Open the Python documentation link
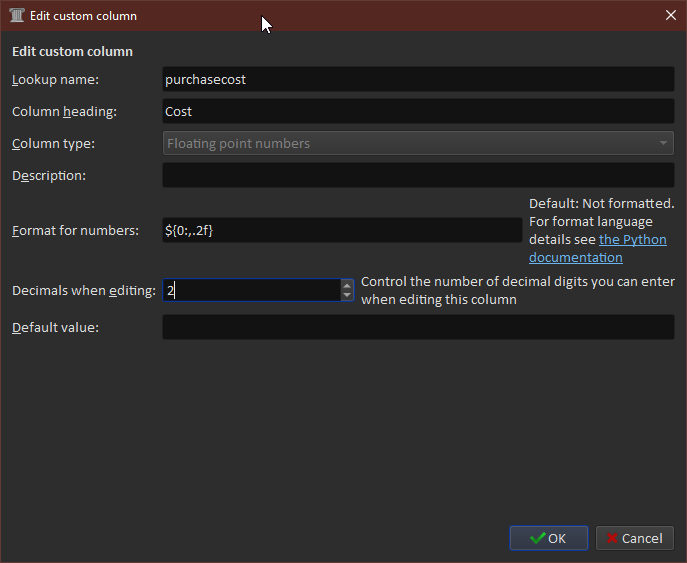687x563 pixels. point(632,240)
